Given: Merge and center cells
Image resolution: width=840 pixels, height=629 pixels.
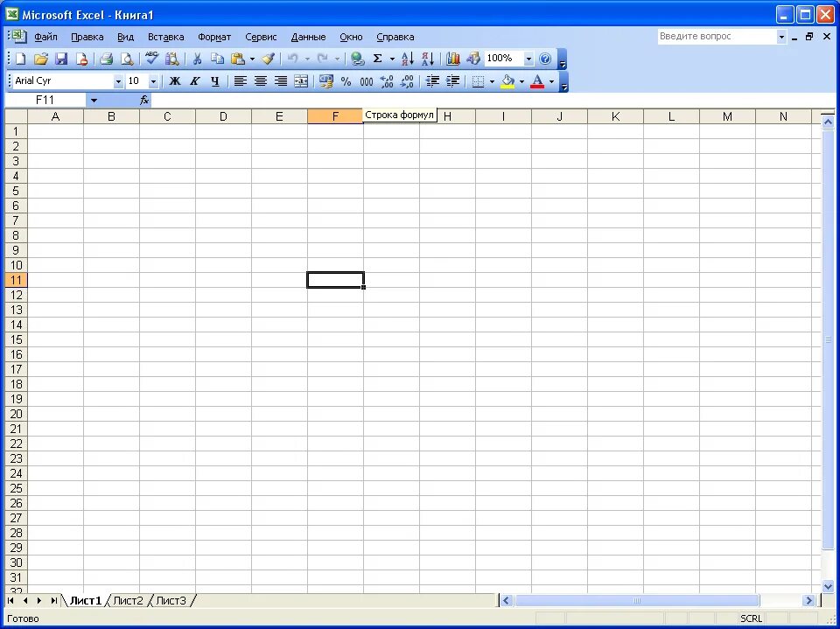Looking at the screenshot, I should click(x=301, y=80).
